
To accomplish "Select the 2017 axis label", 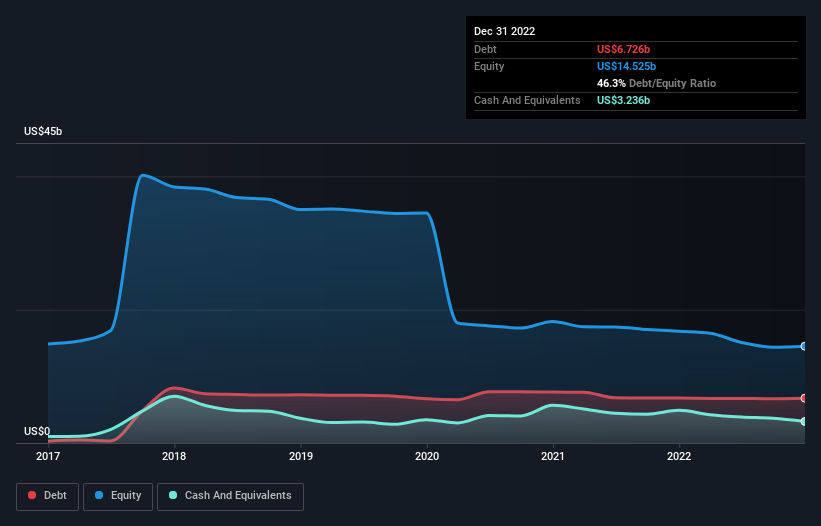I will [48, 456].
